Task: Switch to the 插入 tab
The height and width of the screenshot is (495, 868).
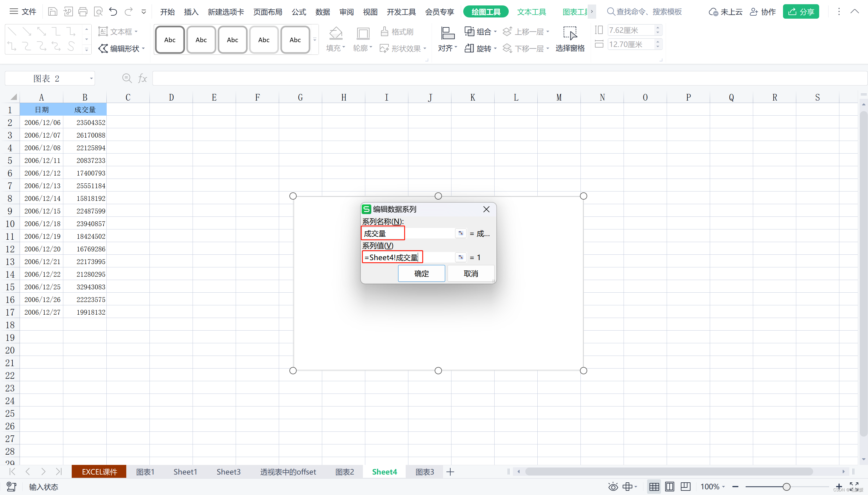Action: point(191,12)
